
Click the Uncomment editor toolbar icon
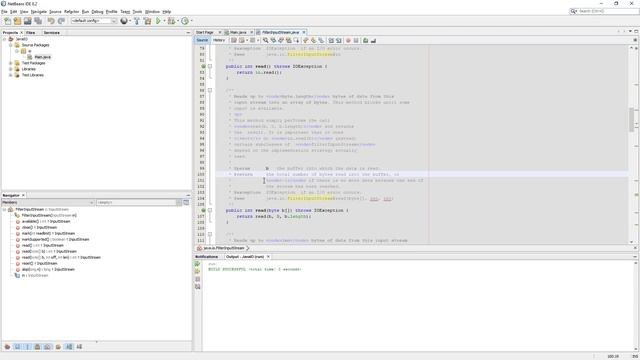click(373, 40)
